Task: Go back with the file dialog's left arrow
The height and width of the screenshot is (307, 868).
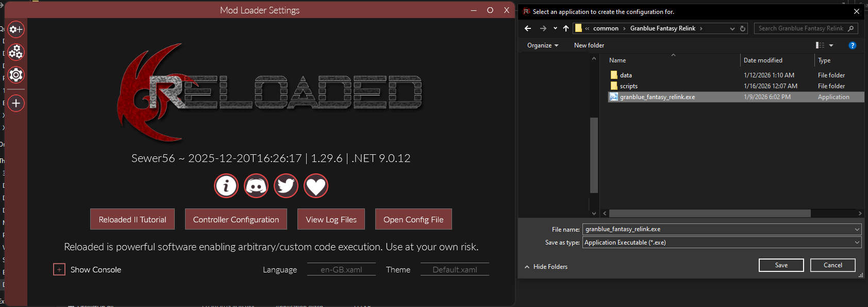Action: (528, 28)
